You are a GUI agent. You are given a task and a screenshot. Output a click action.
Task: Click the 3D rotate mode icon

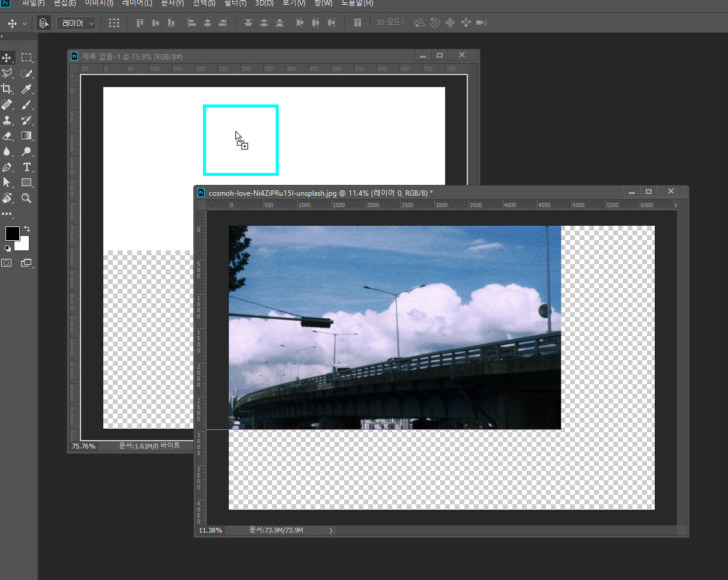coord(419,23)
